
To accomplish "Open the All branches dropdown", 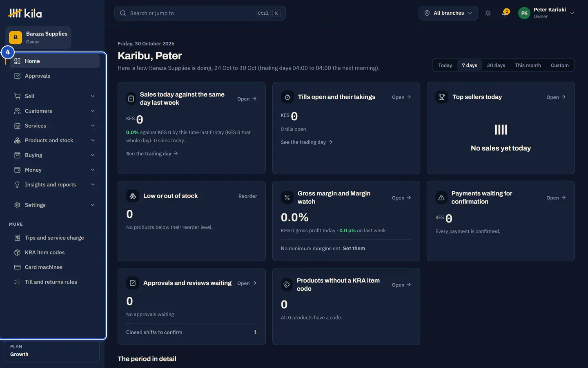I will pos(448,13).
